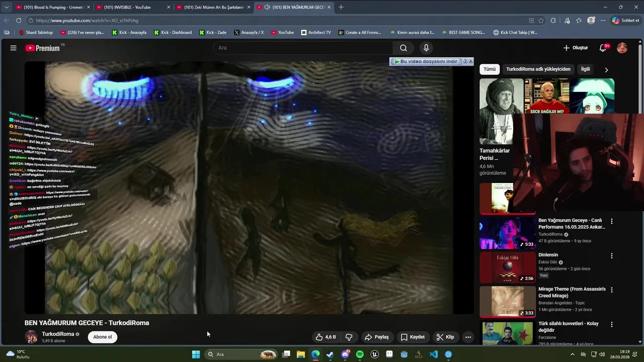Open Ben Yağmurum Geceye Canlı Performans thumbnail
The height and width of the screenshot is (362, 644).
coord(508,233)
